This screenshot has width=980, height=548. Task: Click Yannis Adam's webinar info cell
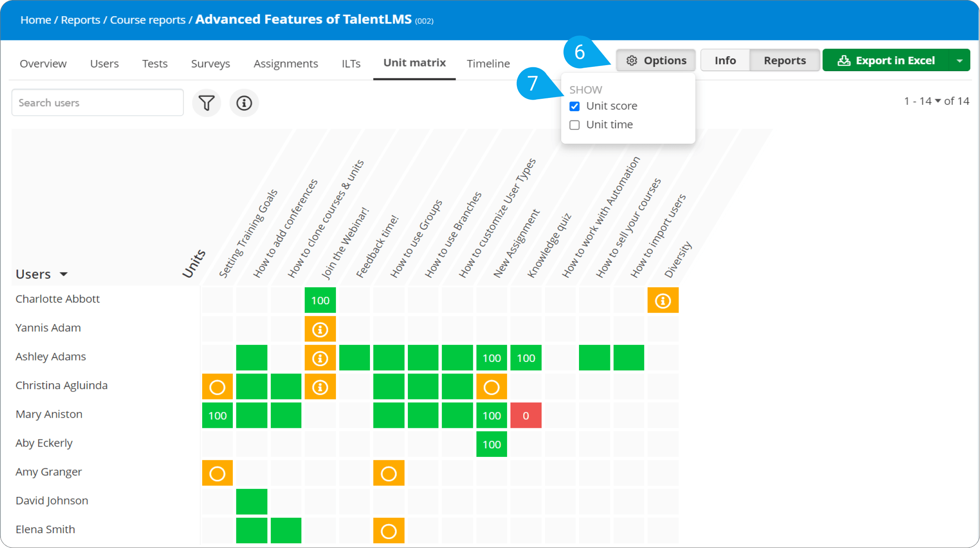(x=320, y=329)
